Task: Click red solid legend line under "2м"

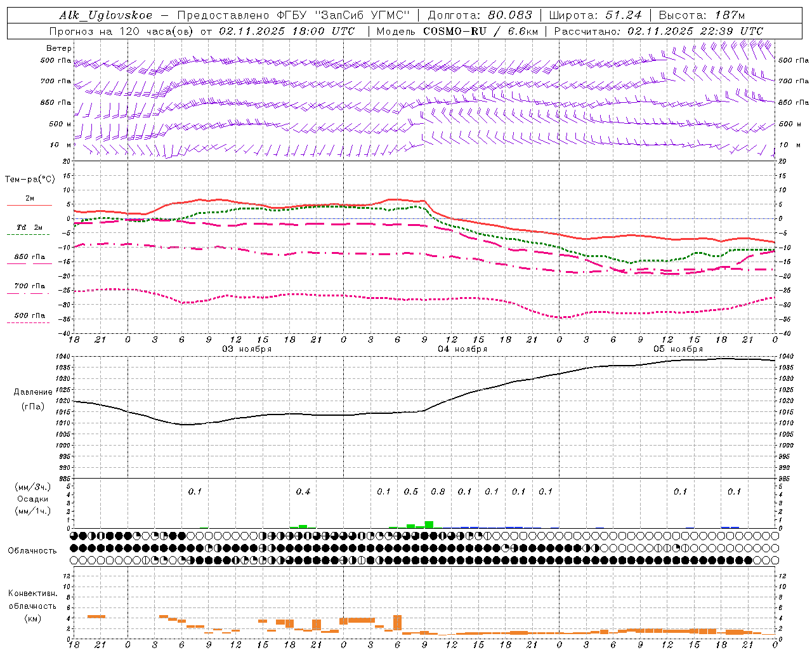Action: coord(29,206)
